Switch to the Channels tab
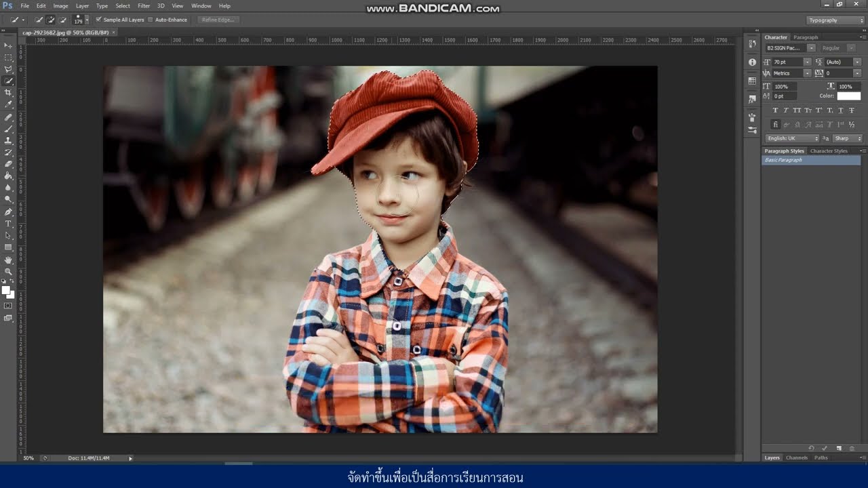Screen dimensions: 868x488 797,458
